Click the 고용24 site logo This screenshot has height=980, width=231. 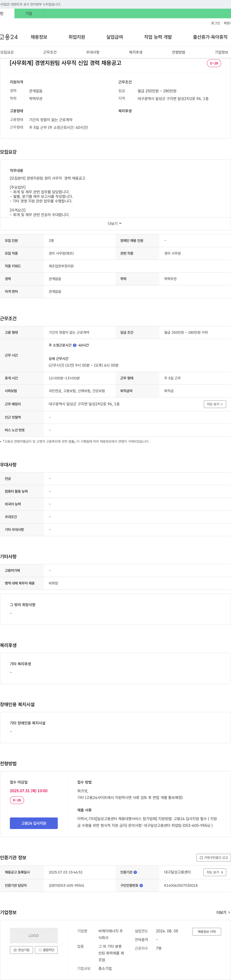point(9,37)
